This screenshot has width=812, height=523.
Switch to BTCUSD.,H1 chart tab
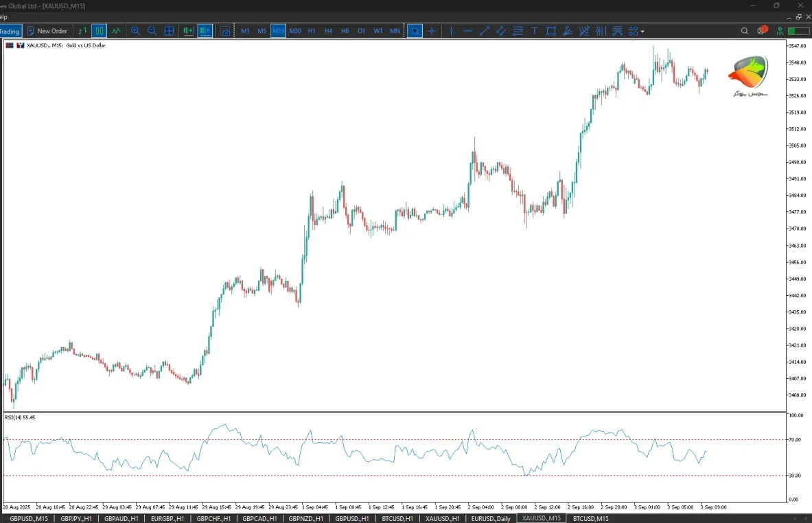pyautogui.click(x=397, y=518)
